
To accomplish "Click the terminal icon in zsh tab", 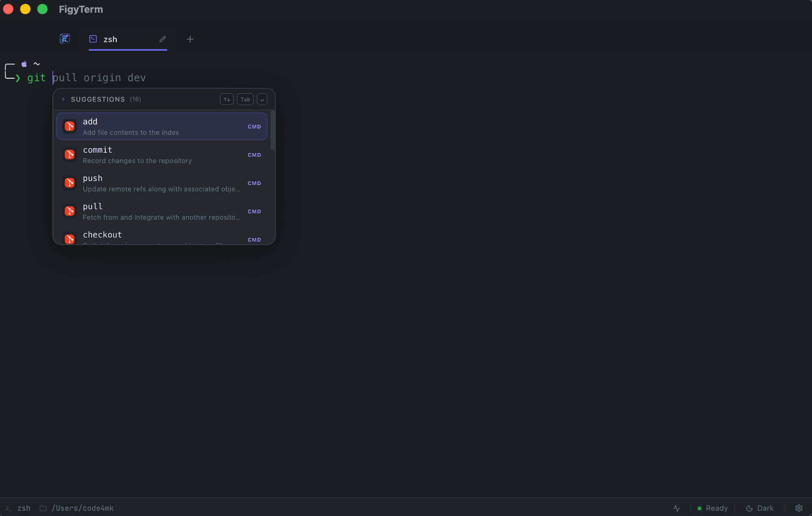I will click(93, 39).
